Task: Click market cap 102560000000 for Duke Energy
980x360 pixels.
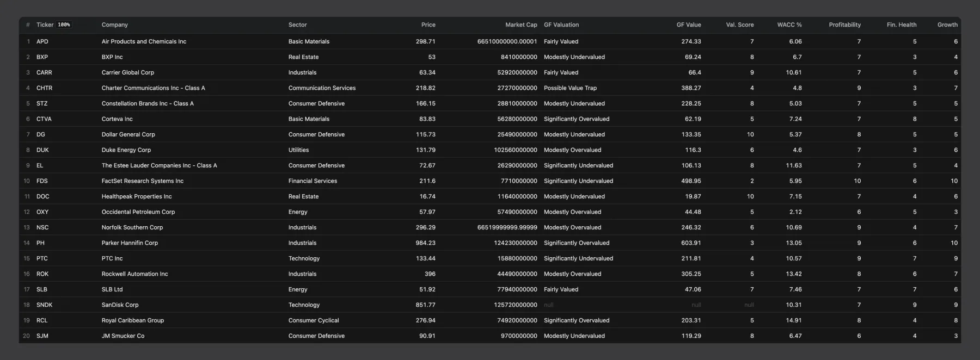Action: point(516,150)
